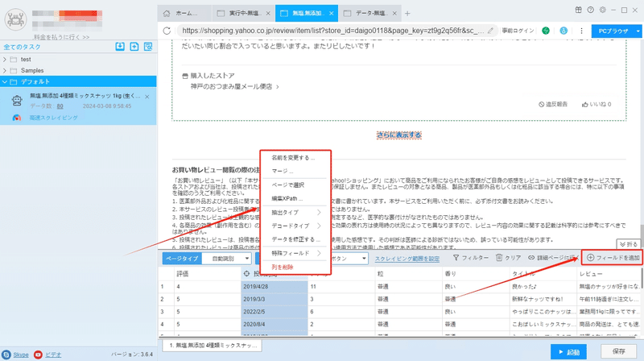Viewport: 644px width, 361px height.
Task: Close the データ tab
Action: point(394,14)
